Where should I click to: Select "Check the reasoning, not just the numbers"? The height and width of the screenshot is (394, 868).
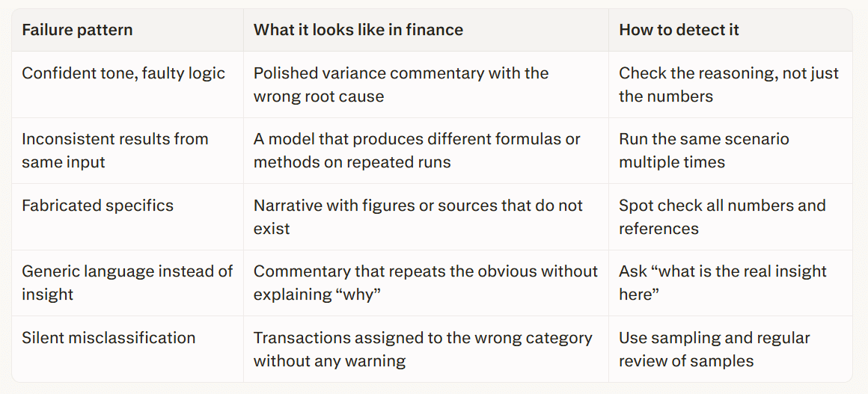pyautogui.click(x=728, y=84)
